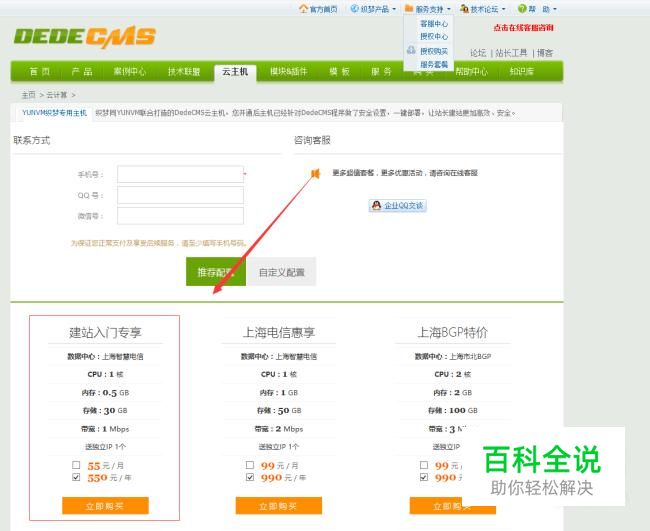Click the 建站入门专享 plan title
The height and width of the screenshot is (531, 650).
(105, 332)
